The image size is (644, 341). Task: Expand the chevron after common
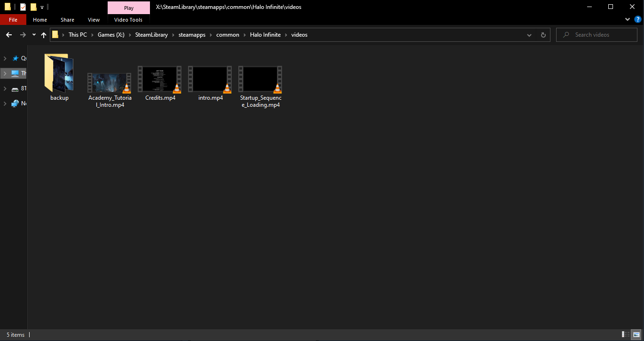tap(245, 35)
